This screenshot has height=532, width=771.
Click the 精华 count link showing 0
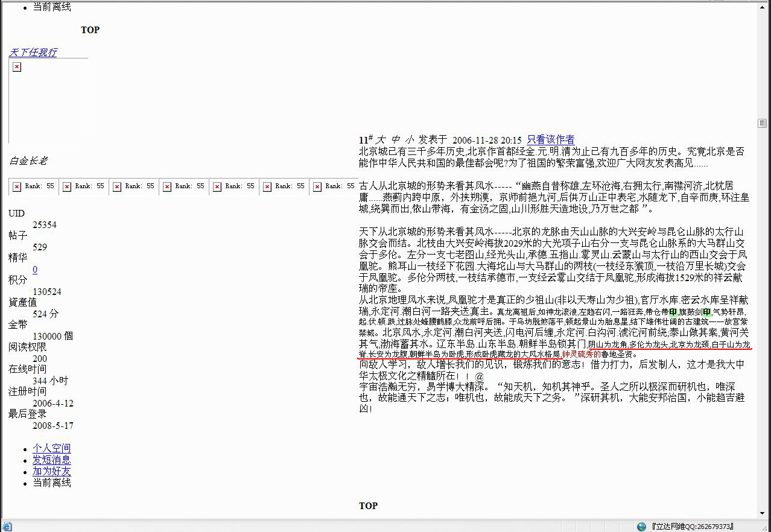(35, 270)
